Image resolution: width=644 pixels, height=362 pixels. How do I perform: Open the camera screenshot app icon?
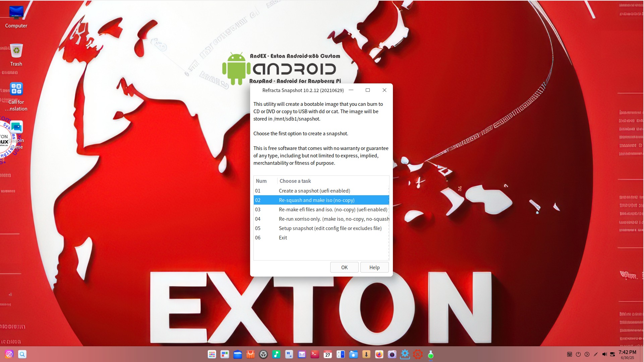pos(392,354)
